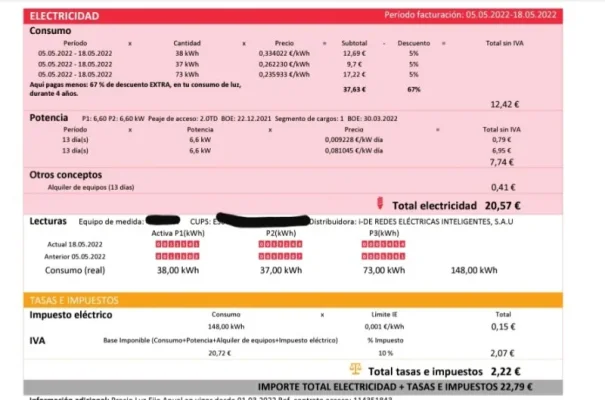605x400 pixels.
Task: Click the 67% discount value
Action: (414, 89)
